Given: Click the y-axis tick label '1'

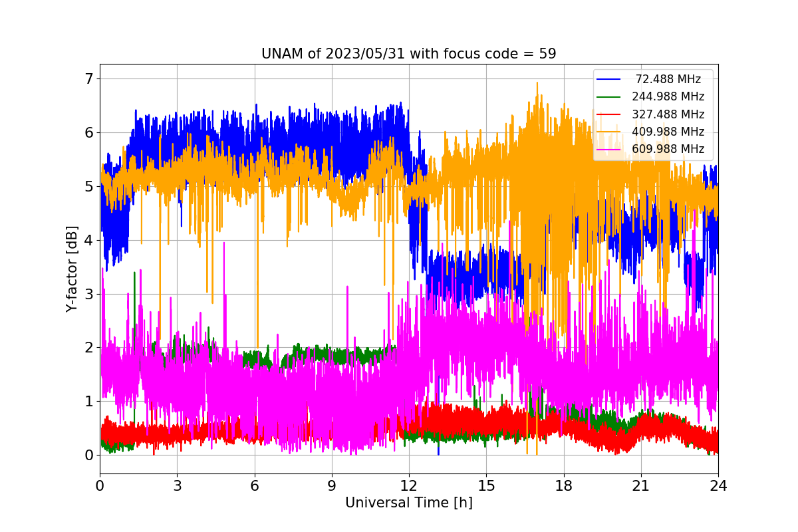Looking at the screenshot, I should click(89, 402).
